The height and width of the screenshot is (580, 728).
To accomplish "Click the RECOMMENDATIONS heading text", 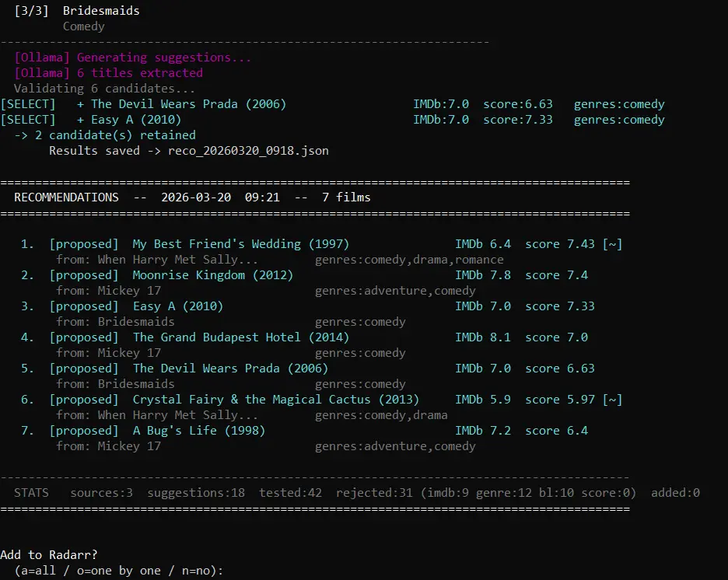I will [66, 197].
